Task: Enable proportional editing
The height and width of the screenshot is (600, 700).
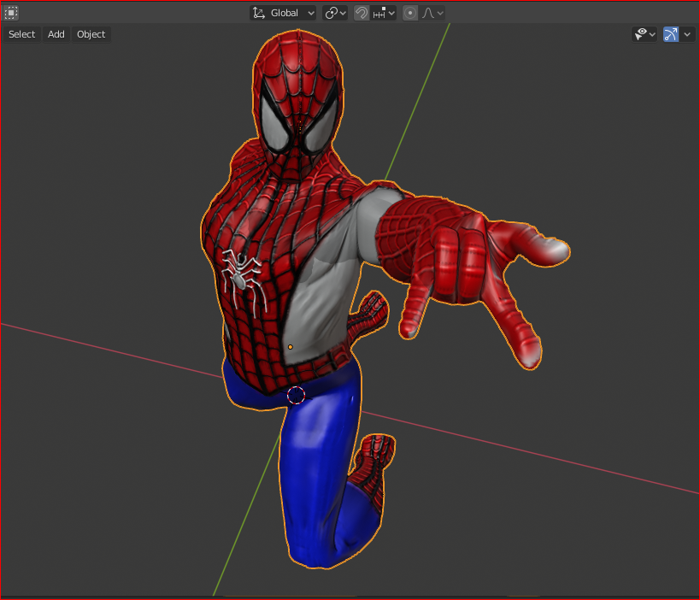Action: (x=410, y=13)
